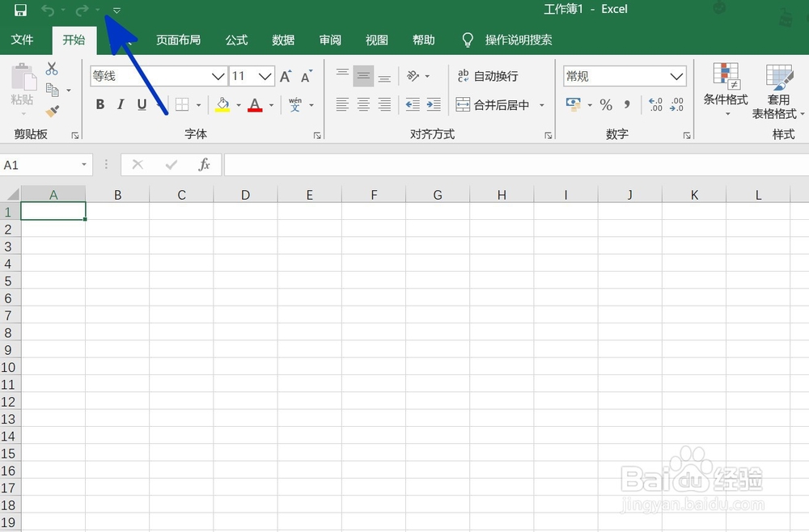809x532 pixels.
Task: Toggle 自动换行 wrap text
Action: tap(488, 76)
